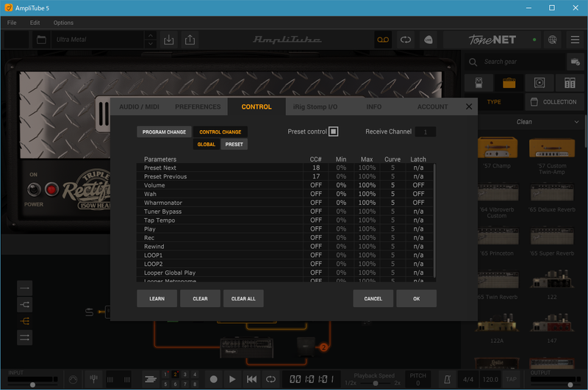Click the TAP tempo button
Viewport: 588px width, 390px height.
(x=511, y=380)
